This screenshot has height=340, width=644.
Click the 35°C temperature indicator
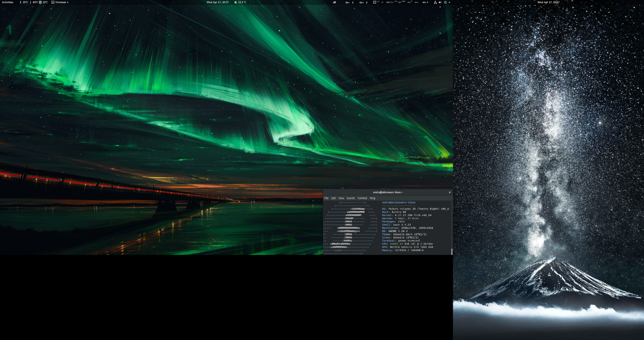[24, 2]
